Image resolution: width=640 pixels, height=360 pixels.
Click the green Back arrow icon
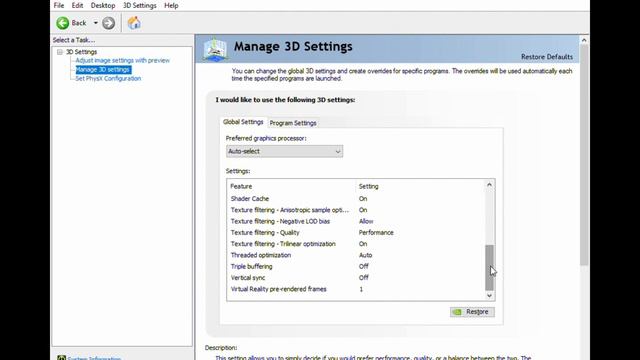point(62,23)
